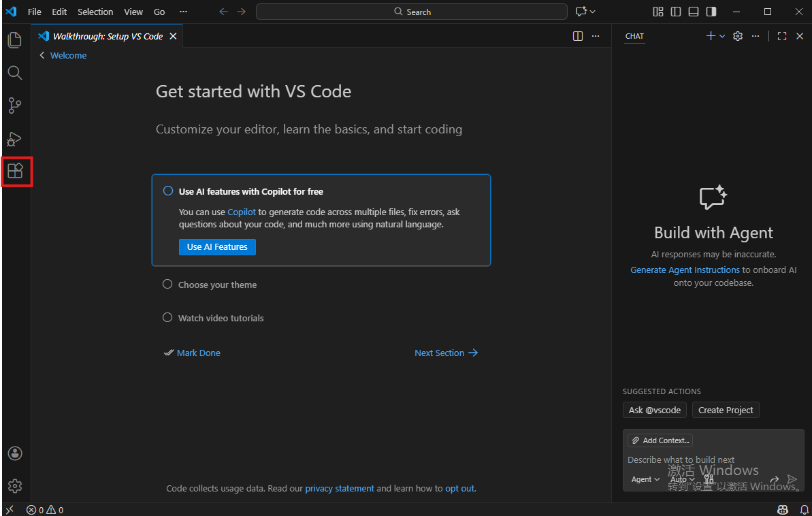Click the notifications bell in status bar
The height and width of the screenshot is (516, 812).
pos(804,510)
